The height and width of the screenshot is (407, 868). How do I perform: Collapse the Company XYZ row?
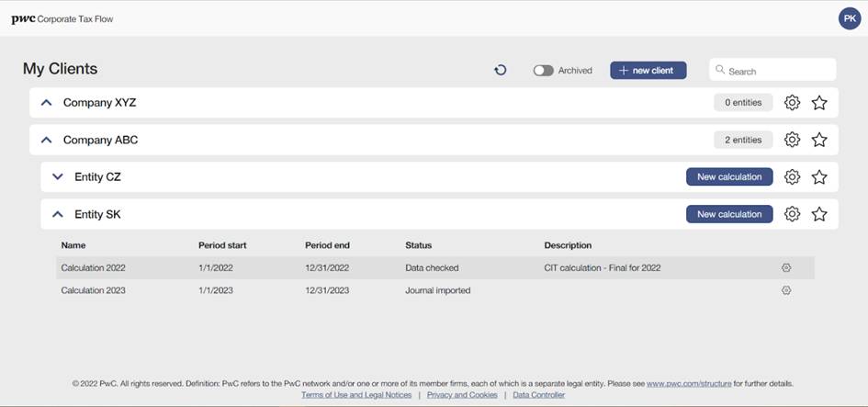click(47, 103)
